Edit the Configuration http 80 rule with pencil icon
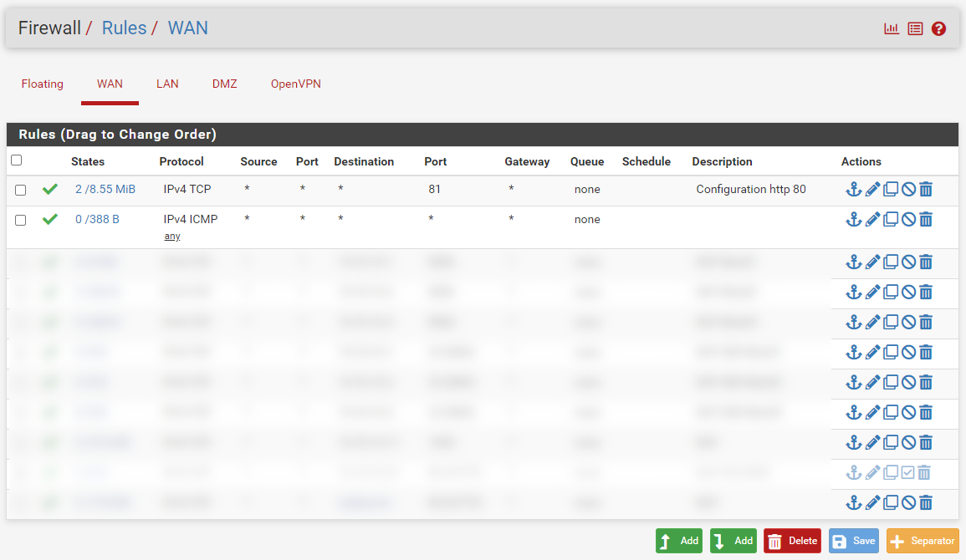The image size is (966, 560). click(872, 190)
